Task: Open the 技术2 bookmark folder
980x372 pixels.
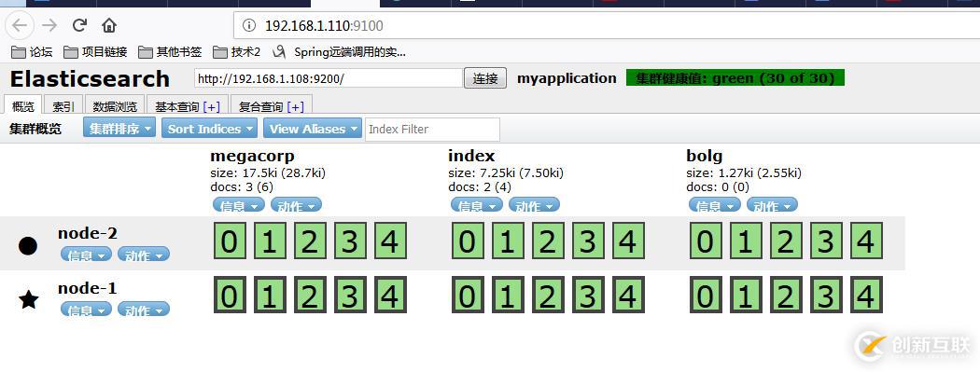Action: click(237, 52)
